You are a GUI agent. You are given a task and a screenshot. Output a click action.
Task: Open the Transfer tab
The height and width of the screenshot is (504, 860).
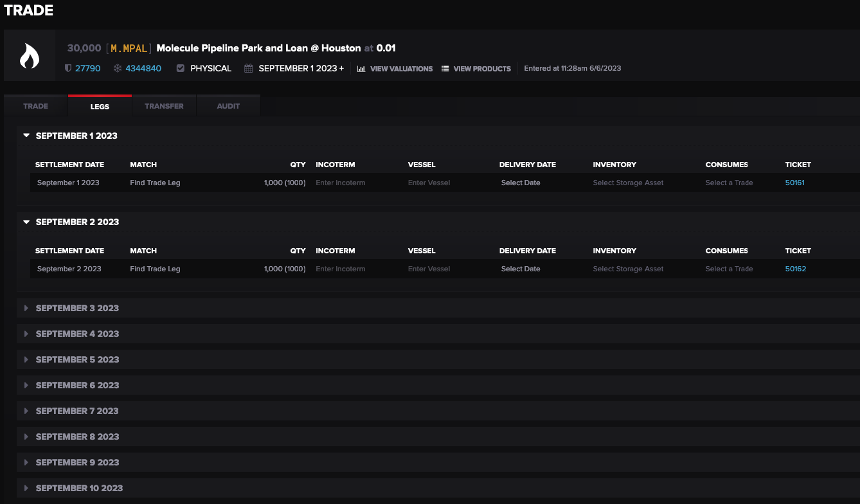164,106
